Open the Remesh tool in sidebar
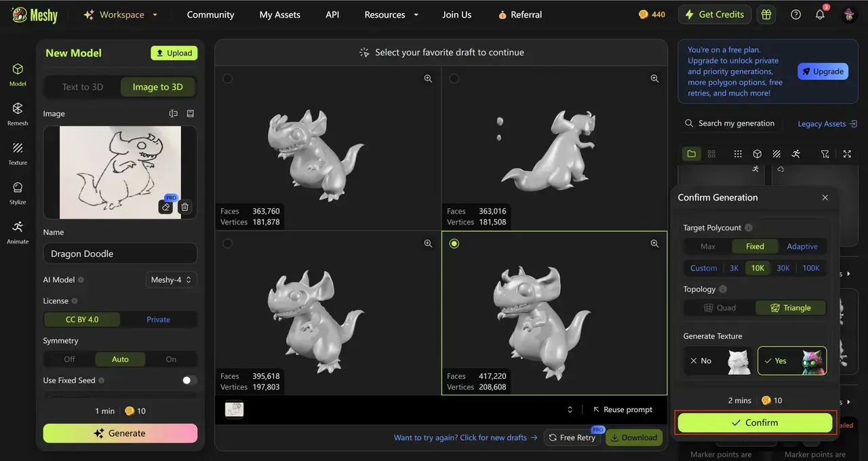This screenshot has height=461, width=868. [18, 113]
